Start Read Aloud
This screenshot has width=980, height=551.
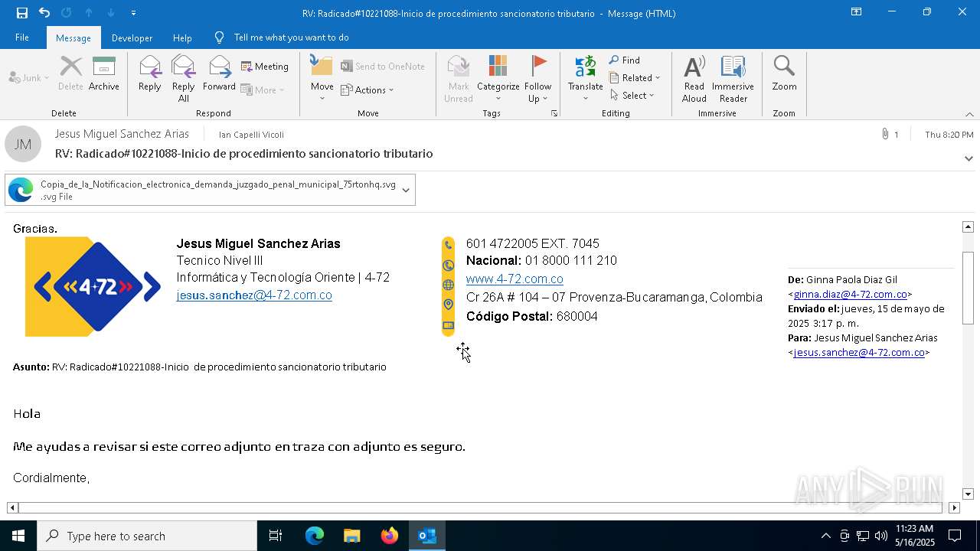click(694, 79)
